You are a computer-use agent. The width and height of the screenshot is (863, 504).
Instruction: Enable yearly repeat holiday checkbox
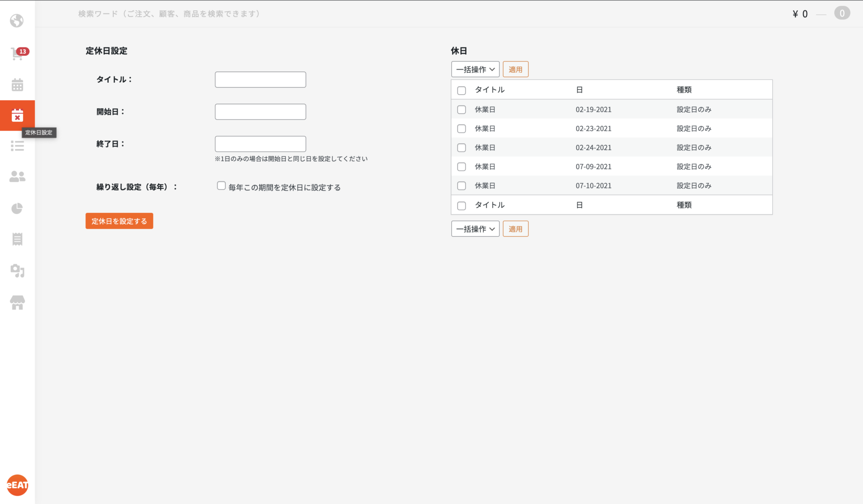click(x=221, y=186)
